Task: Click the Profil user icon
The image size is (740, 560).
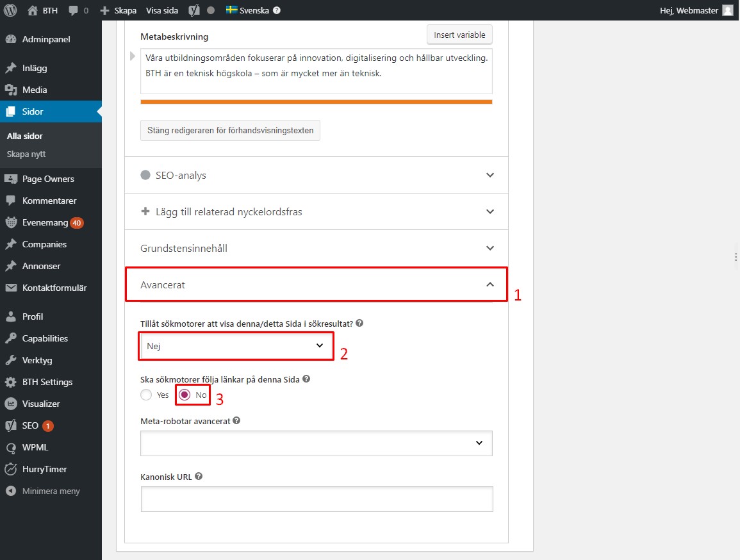Action: [x=11, y=317]
